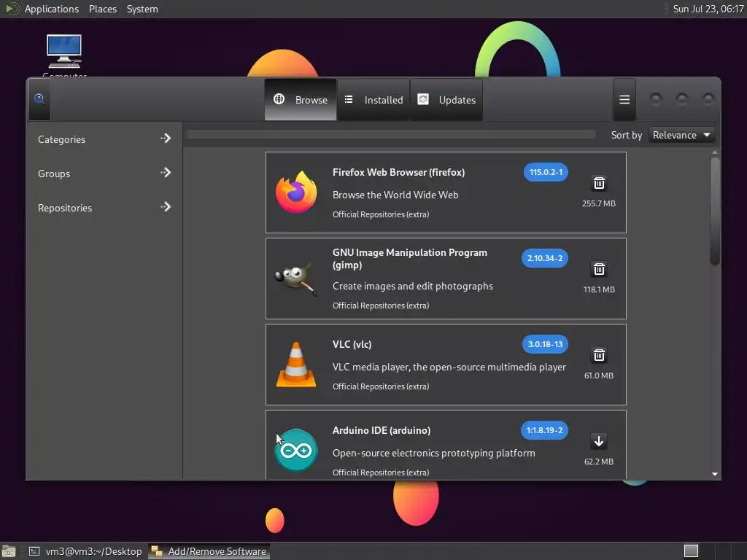This screenshot has width=747, height=560.
Task: Click the clock showing Sun Jul 23
Action: [708, 9]
